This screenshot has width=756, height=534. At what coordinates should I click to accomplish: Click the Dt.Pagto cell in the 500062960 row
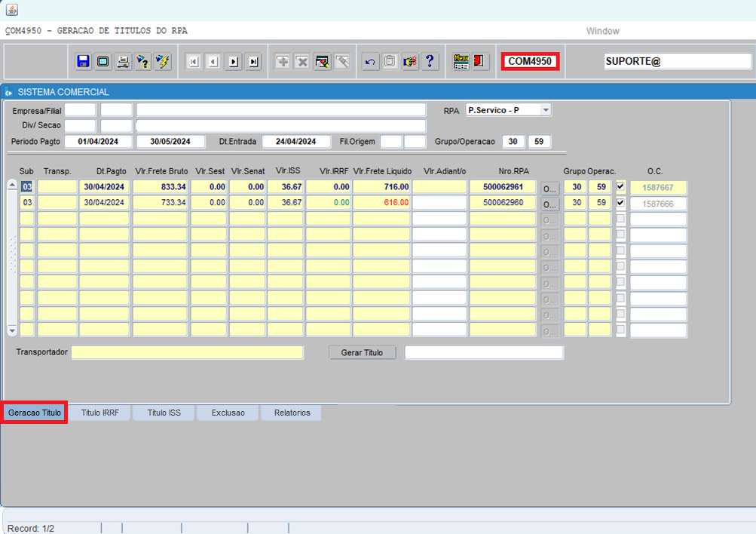(x=104, y=203)
